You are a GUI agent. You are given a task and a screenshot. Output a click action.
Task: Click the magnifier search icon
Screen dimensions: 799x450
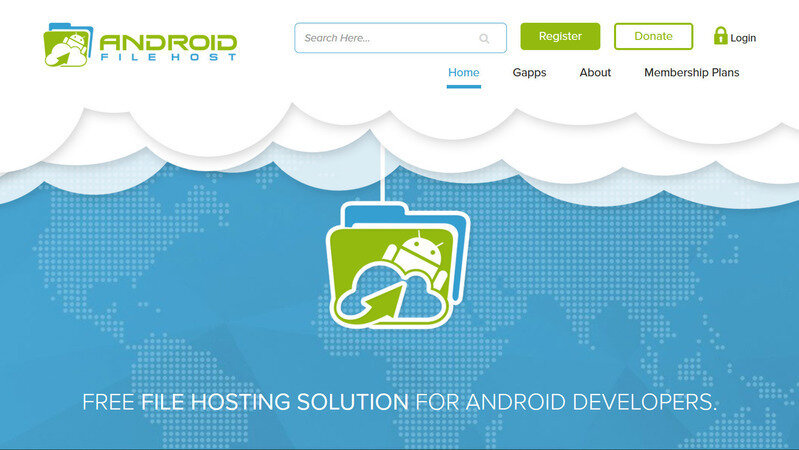click(484, 39)
